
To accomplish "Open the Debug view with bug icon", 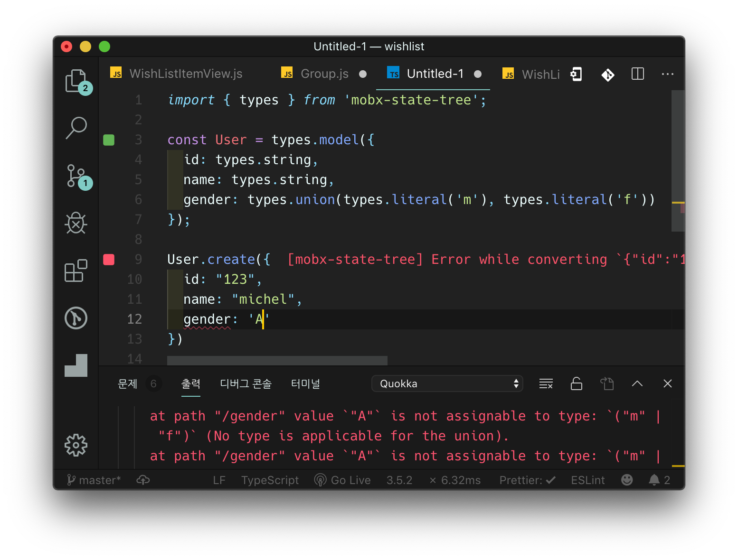I will pyautogui.click(x=76, y=223).
